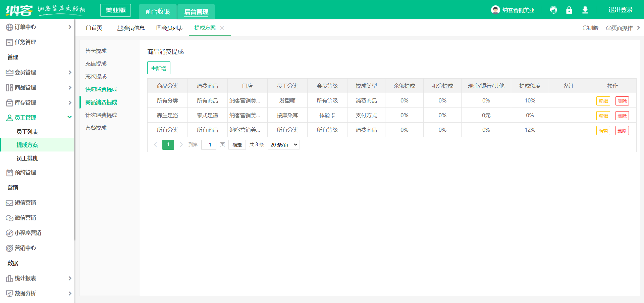This screenshot has height=303, width=644.
Task: Expand 订单中心 chevron
Action: [70, 27]
